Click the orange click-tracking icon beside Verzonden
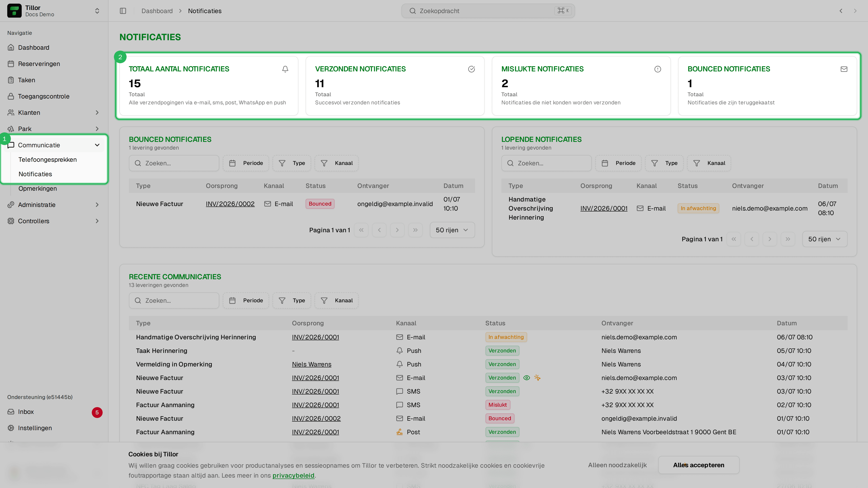The height and width of the screenshot is (488, 868). pyautogui.click(x=538, y=378)
